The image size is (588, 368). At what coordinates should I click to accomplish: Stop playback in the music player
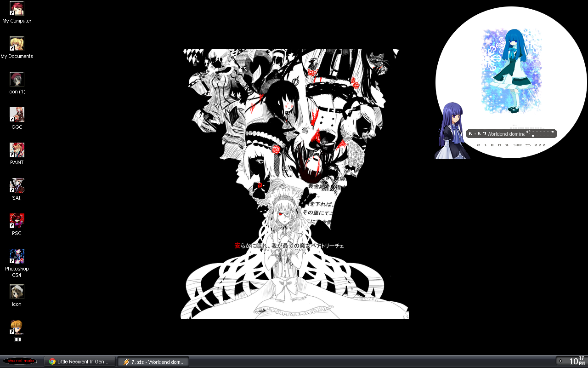coord(499,145)
